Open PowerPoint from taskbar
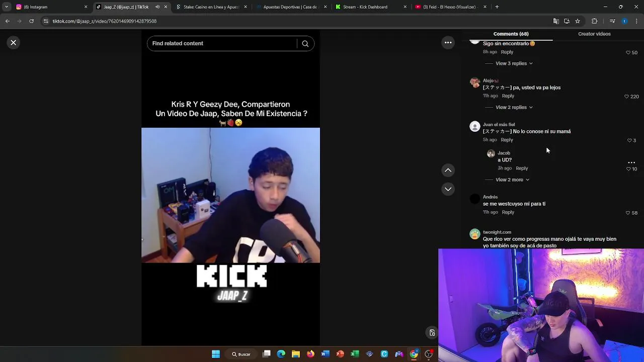 tap(340, 354)
